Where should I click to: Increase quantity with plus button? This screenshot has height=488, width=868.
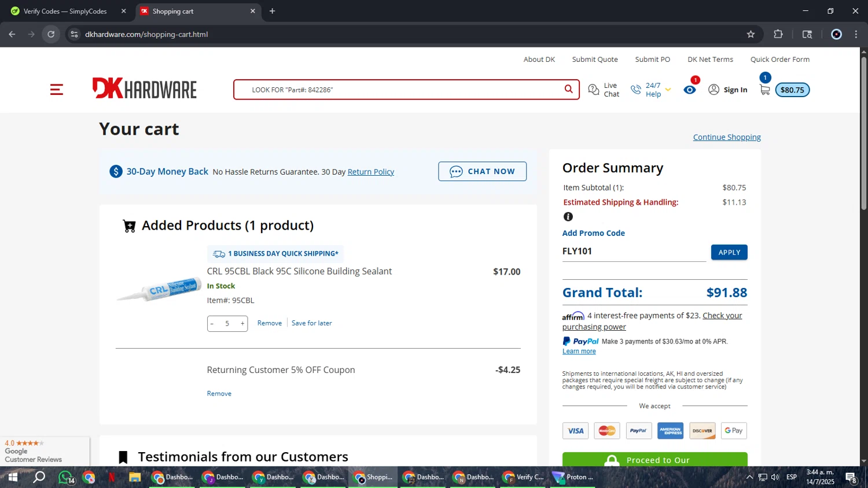tap(242, 323)
